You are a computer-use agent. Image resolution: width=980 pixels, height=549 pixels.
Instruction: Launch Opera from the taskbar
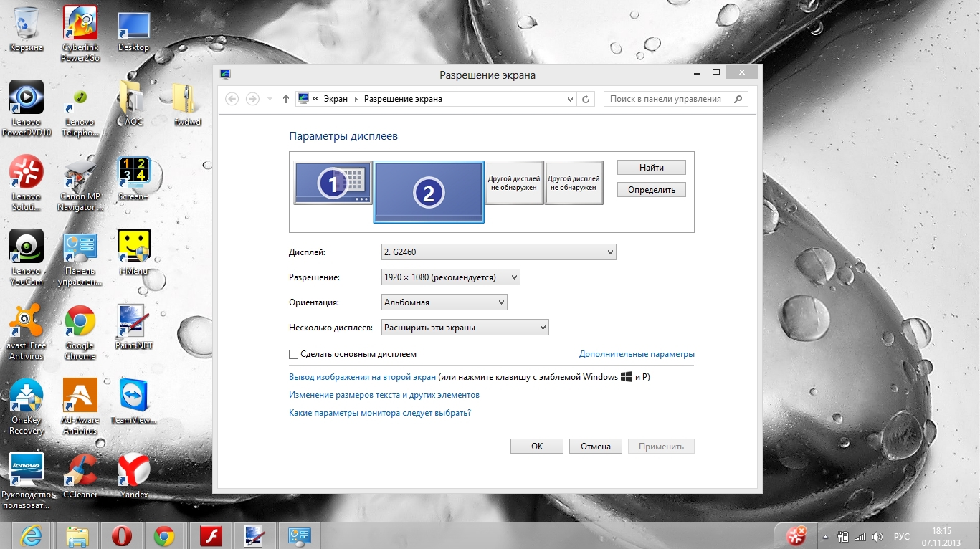point(121,536)
